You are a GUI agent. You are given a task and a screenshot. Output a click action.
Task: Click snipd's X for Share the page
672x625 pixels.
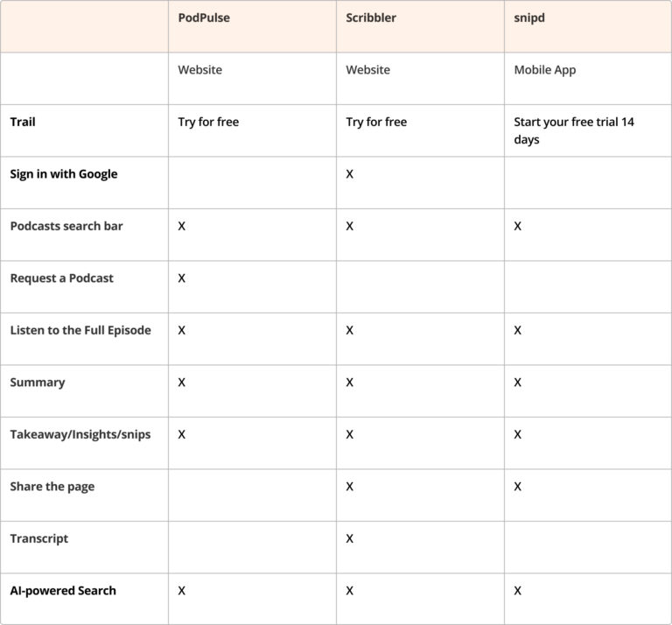(518, 487)
